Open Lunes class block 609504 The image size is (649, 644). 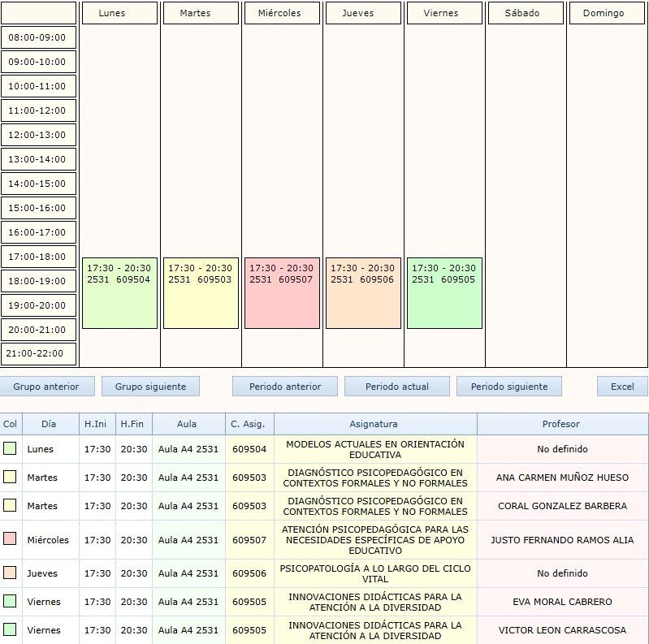coord(119,293)
